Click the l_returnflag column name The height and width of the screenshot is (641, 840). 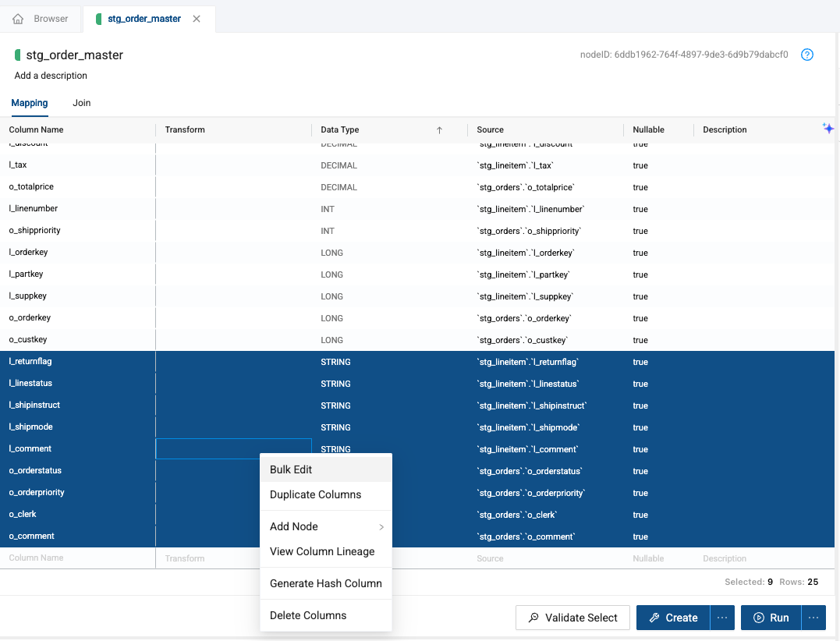[x=30, y=362]
